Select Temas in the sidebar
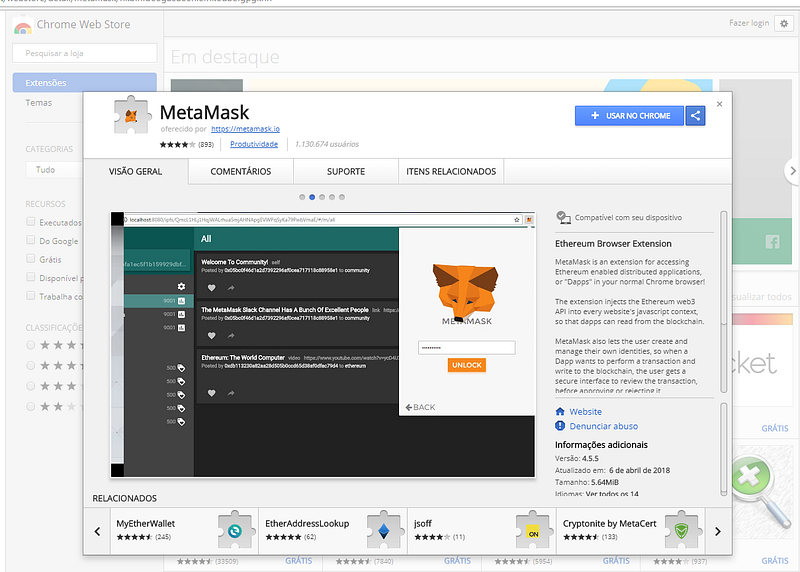This screenshot has height=572, width=800. tap(39, 103)
